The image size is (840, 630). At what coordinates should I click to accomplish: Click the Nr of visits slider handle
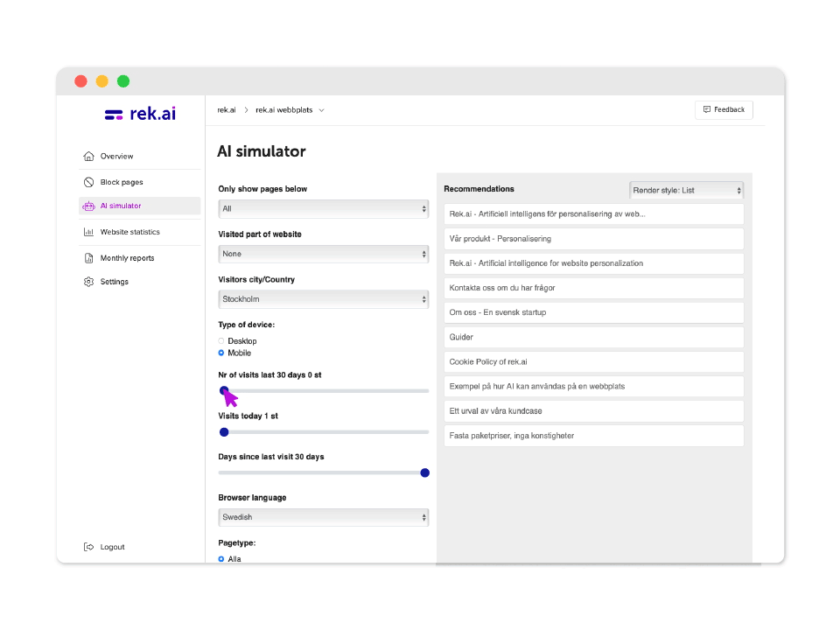[x=224, y=390]
